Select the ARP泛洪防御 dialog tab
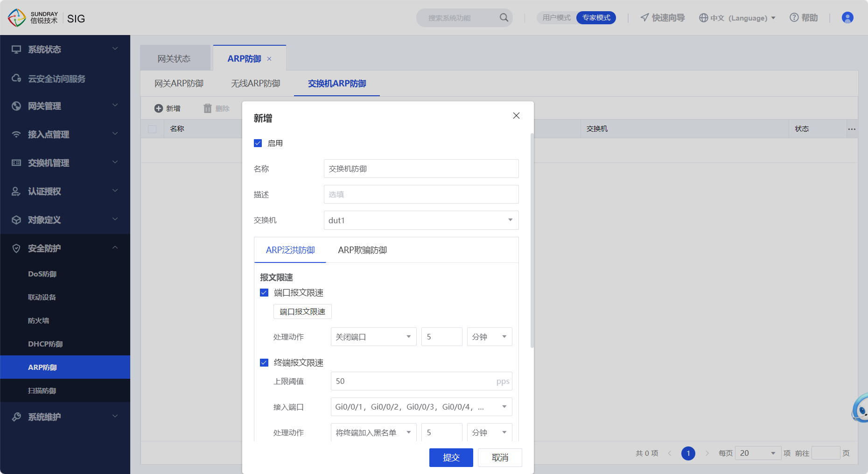This screenshot has height=474, width=868. click(290, 250)
